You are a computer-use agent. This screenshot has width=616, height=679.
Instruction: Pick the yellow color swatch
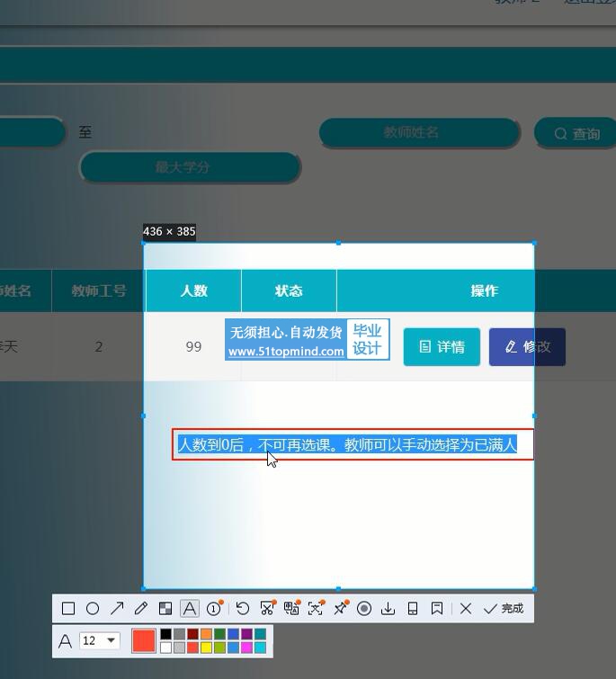point(206,648)
